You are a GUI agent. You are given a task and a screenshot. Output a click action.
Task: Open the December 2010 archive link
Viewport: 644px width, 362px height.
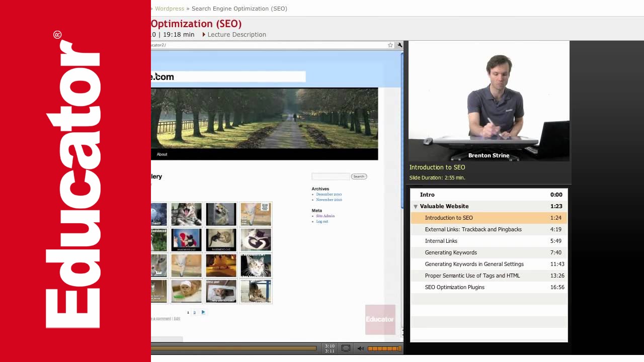click(x=329, y=194)
